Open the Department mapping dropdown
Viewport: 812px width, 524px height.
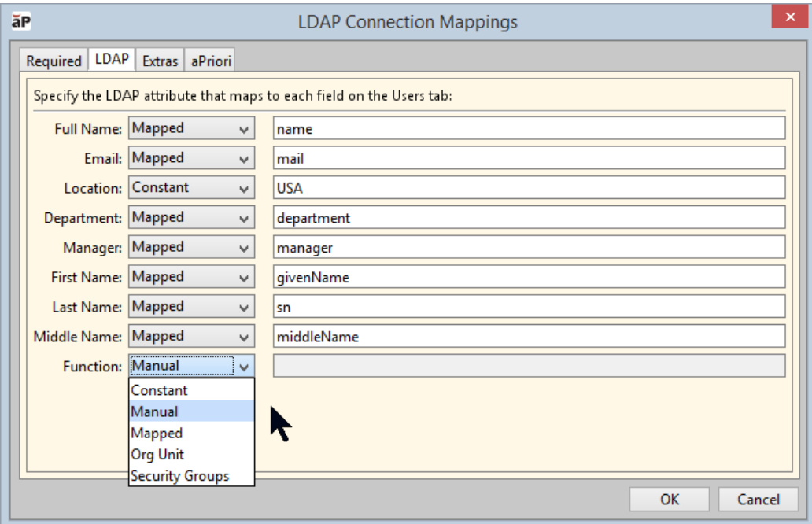[x=191, y=218]
